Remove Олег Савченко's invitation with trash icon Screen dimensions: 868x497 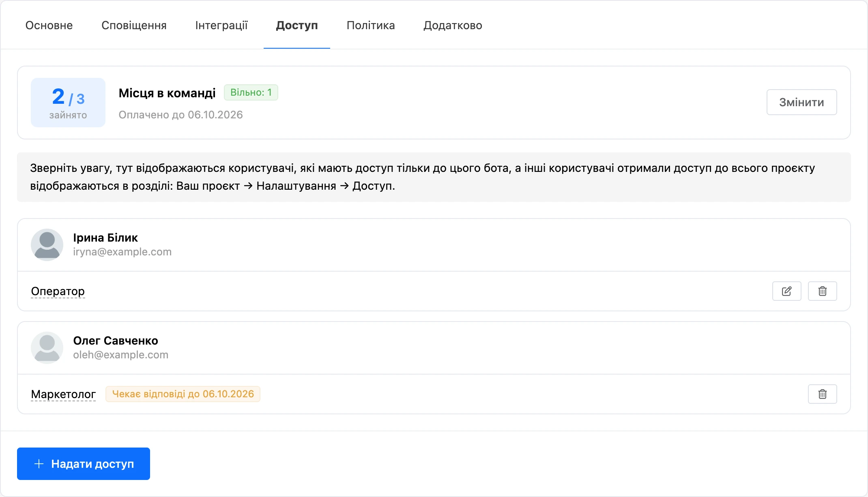822,394
